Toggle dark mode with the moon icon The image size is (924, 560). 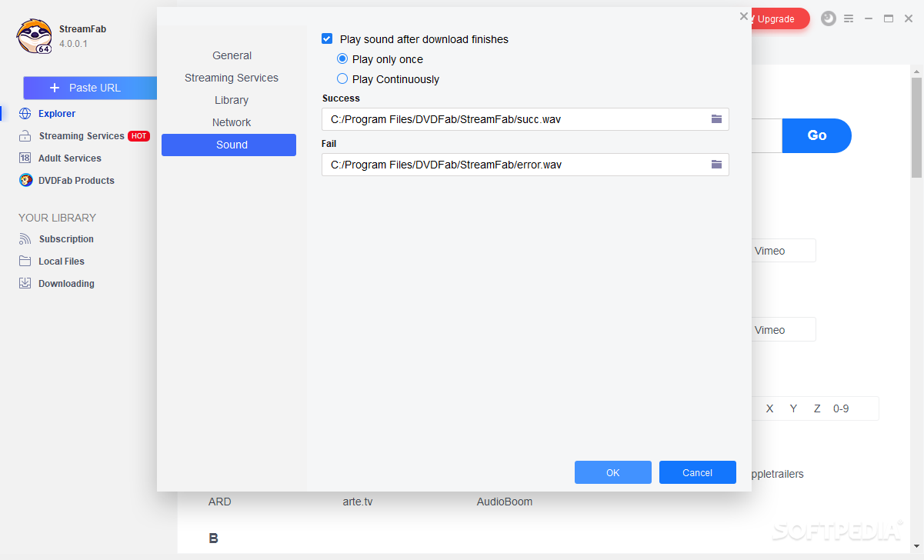pos(829,18)
